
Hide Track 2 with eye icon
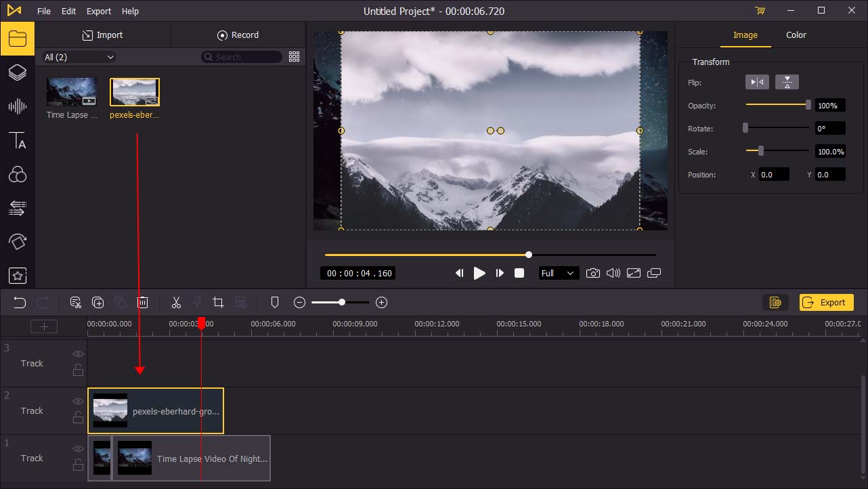click(x=79, y=402)
